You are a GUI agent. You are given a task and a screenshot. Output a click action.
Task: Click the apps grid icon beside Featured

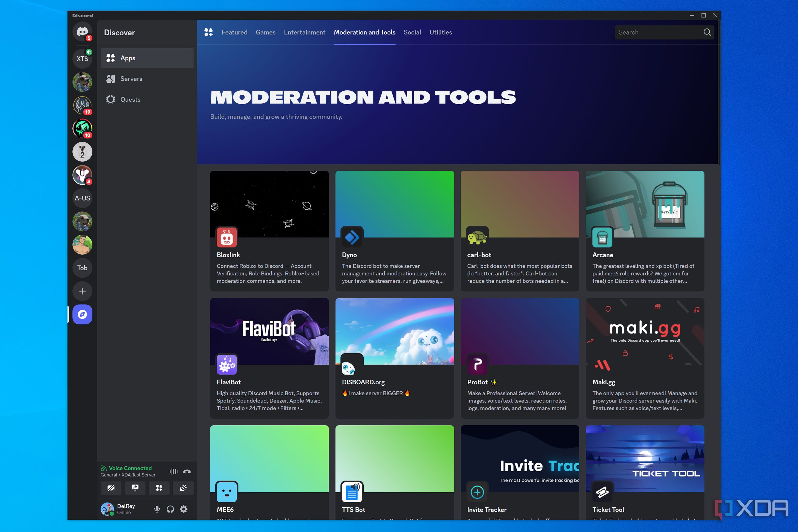point(208,32)
